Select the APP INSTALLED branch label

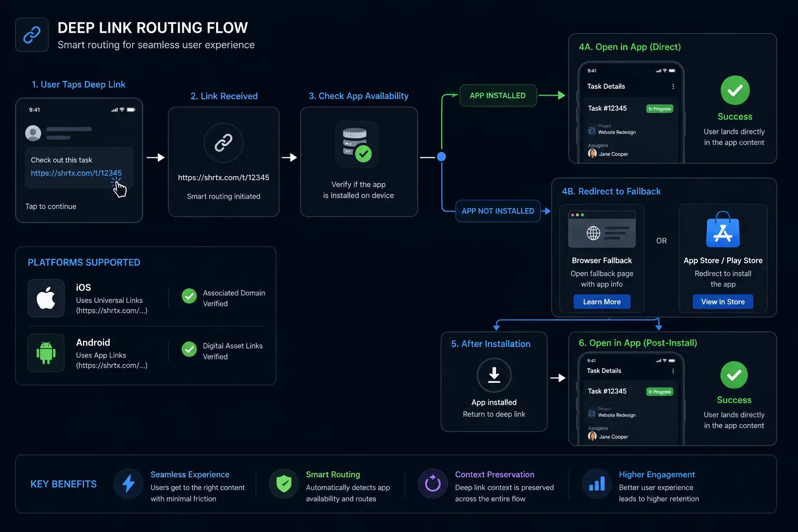pyautogui.click(x=498, y=96)
